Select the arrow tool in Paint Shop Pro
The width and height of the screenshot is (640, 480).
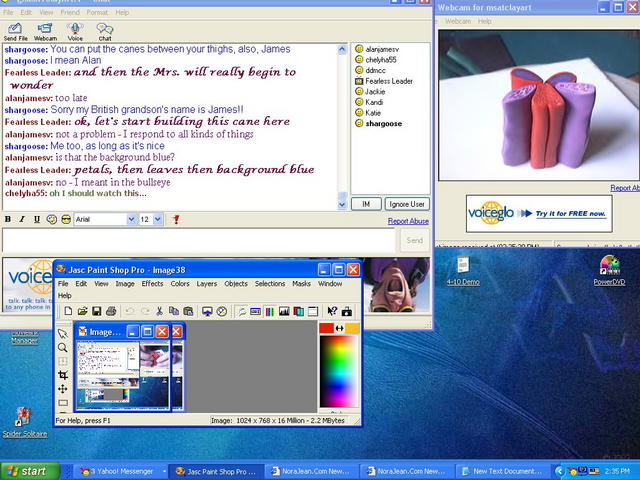(62, 334)
